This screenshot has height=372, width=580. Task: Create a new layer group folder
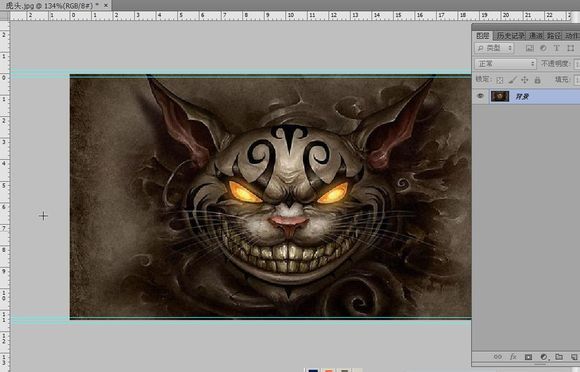pyautogui.click(x=559, y=357)
